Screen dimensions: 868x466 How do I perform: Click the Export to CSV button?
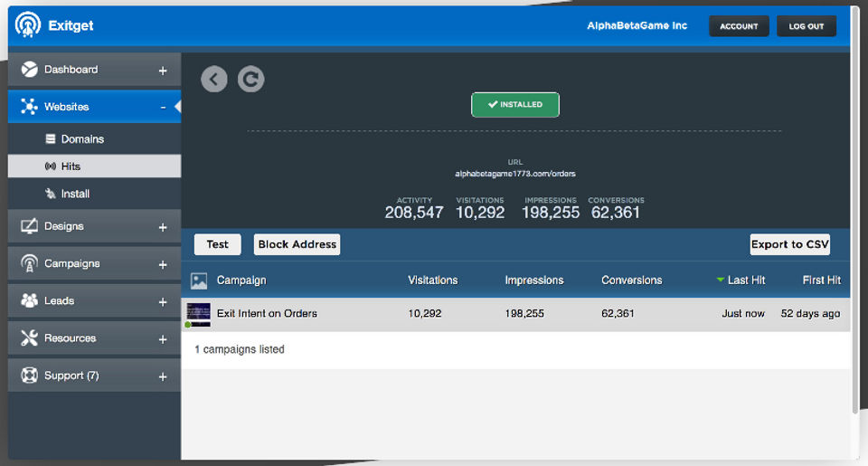[790, 244]
